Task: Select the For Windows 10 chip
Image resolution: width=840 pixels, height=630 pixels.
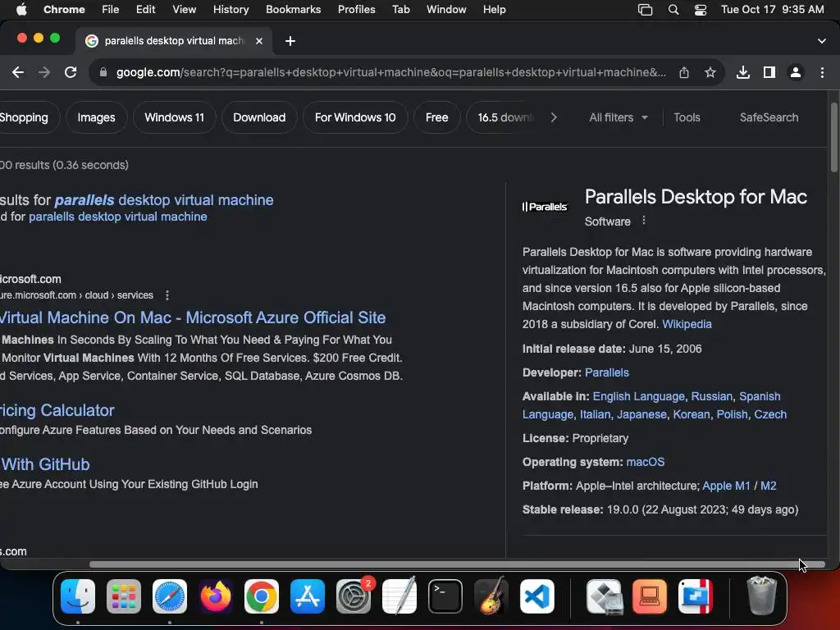Action: 355,117
